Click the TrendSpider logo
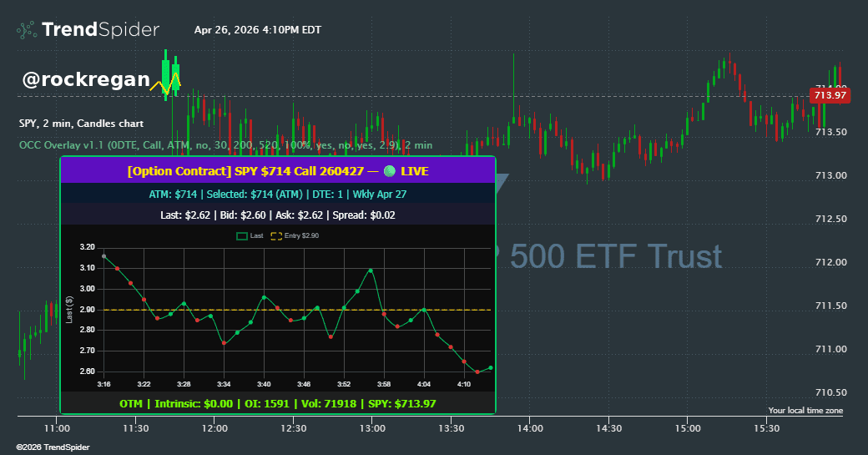The width and height of the screenshot is (868, 455). [88, 29]
